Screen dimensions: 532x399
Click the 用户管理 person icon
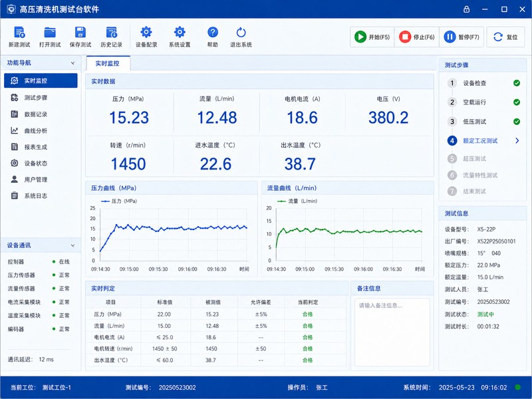tap(14, 179)
